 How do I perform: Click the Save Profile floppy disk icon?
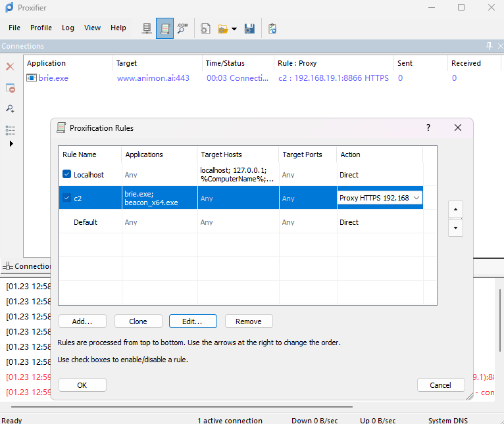point(249,28)
